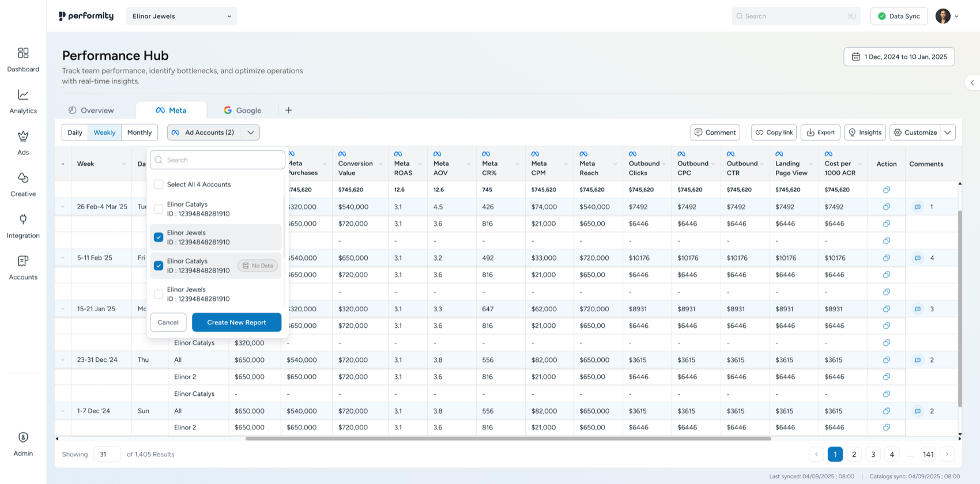
Task: Click the Comment button
Action: click(715, 133)
